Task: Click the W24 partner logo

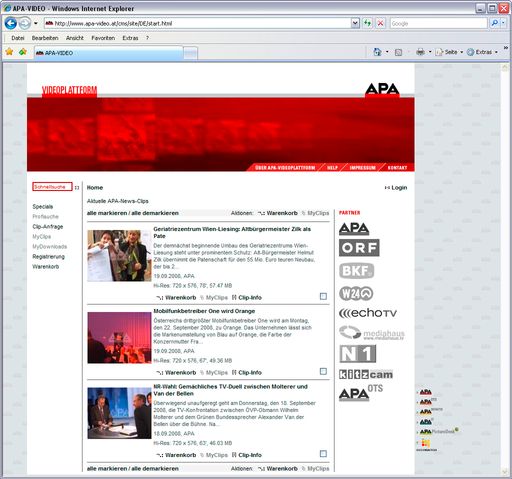Action: (356, 294)
